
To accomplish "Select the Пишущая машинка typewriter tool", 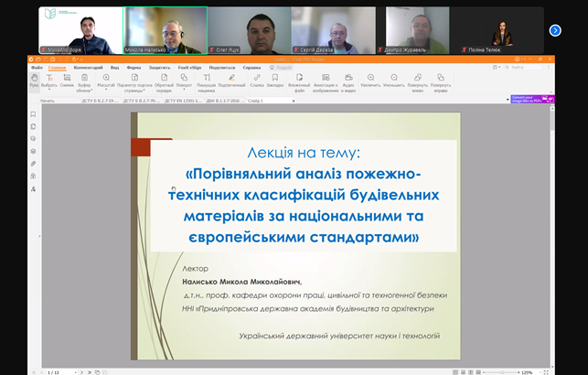I will pos(207,82).
